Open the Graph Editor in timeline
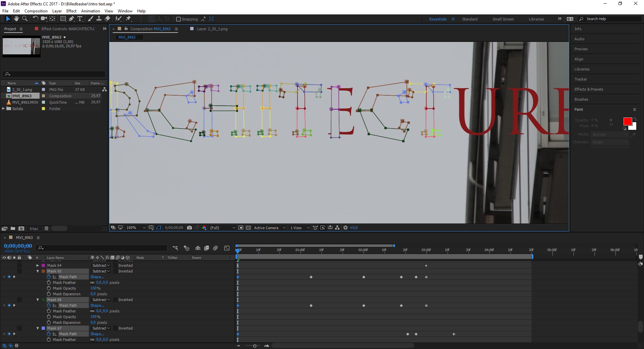This screenshot has width=644, height=349. tap(227, 248)
